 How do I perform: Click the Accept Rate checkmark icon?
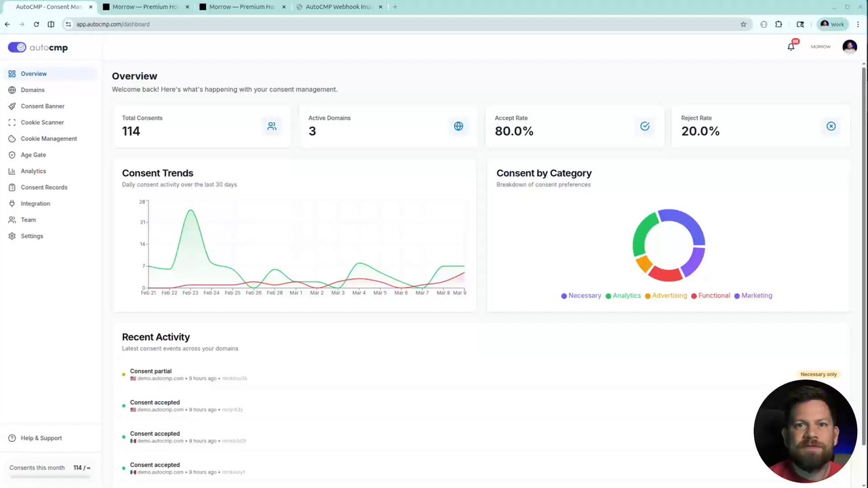click(645, 126)
